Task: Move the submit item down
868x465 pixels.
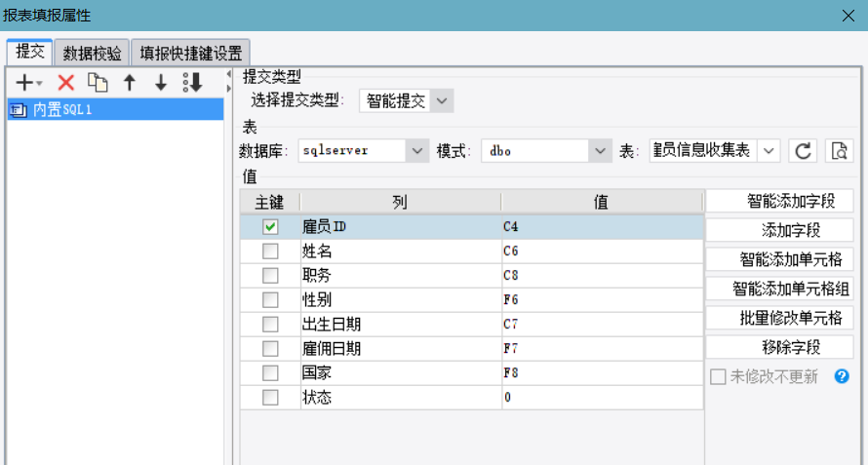Action: click(161, 83)
